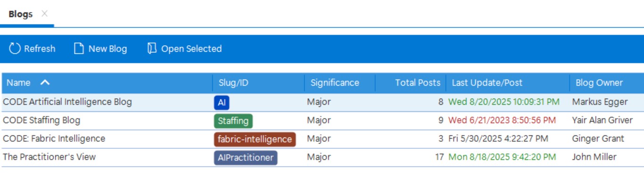Select The Practitioner's View row
The width and height of the screenshot is (644, 180).
322,157
